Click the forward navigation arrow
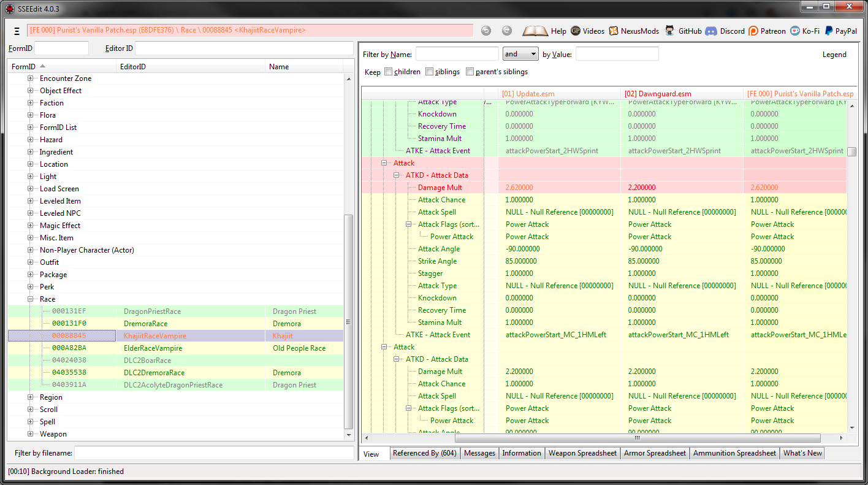The height and width of the screenshot is (485, 868). coord(506,31)
